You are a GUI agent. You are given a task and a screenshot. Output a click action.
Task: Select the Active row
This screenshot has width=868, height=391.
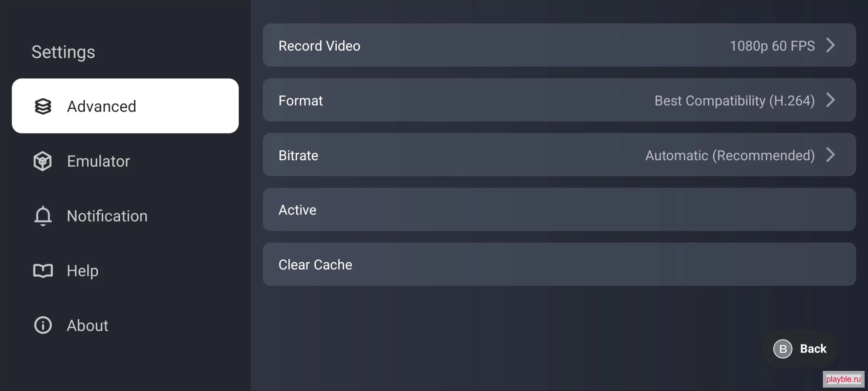click(x=559, y=209)
